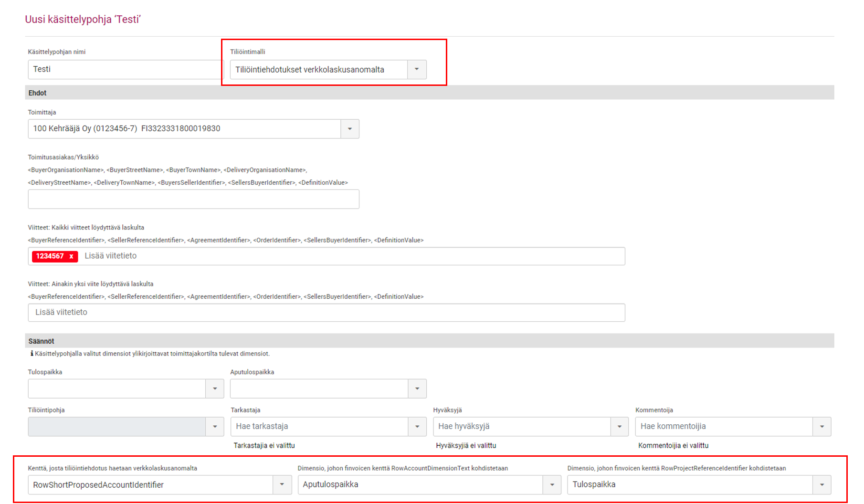The image size is (864, 504).
Task: Open the Tarkastaja search dropdown arrow
Action: tap(417, 427)
